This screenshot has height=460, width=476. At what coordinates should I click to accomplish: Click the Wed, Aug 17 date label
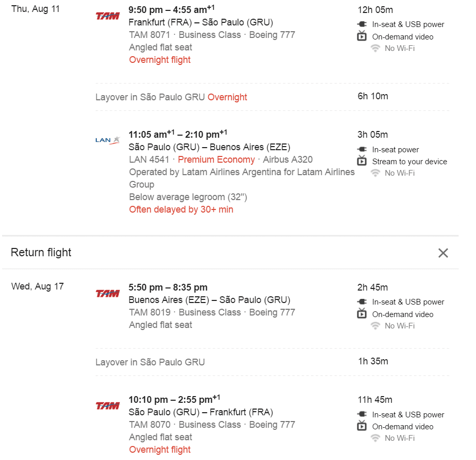[x=37, y=286]
